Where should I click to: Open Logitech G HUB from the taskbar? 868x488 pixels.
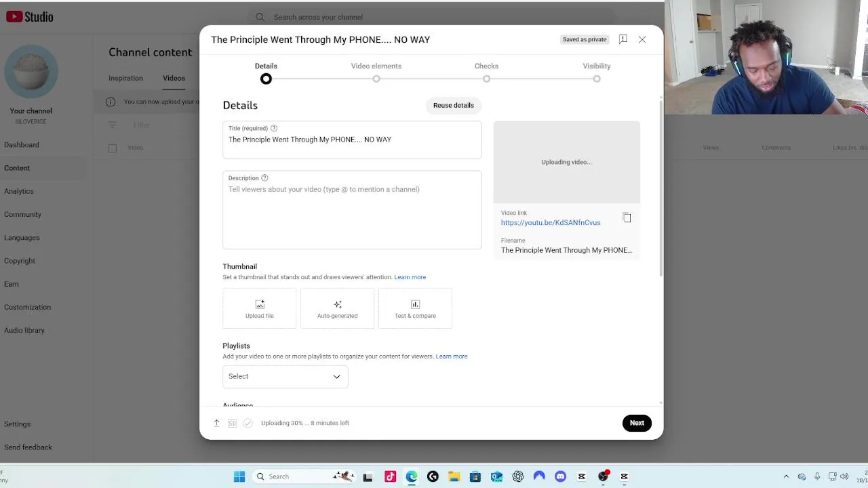click(x=433, y=476)
